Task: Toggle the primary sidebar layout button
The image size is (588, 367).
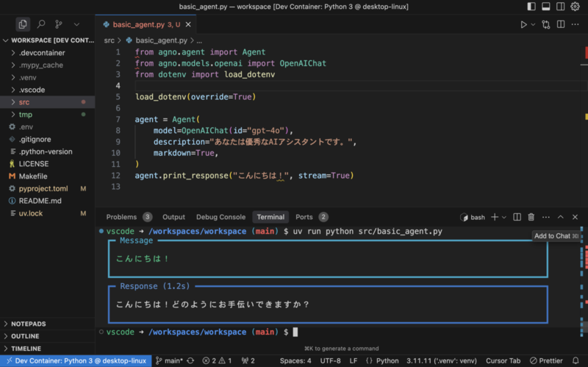Action: (531, 7)
